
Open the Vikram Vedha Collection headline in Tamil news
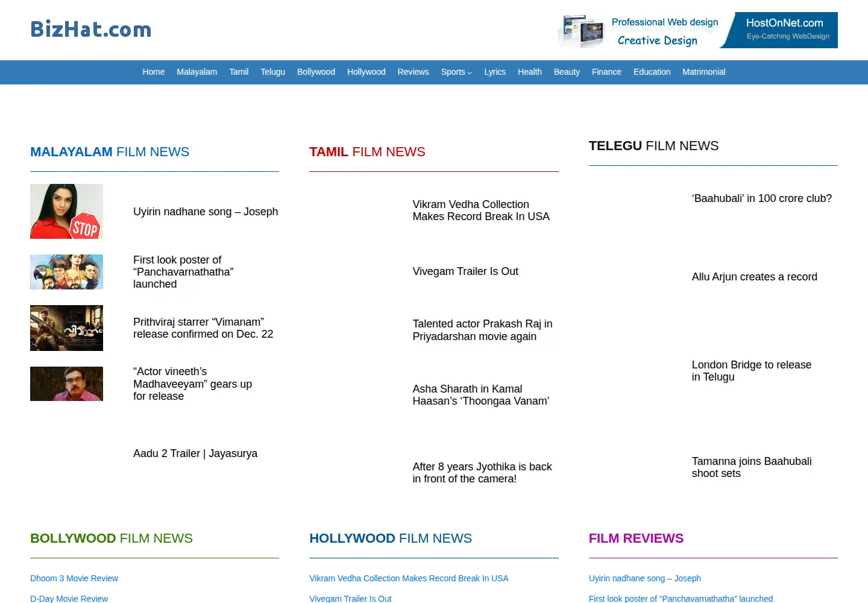[481, 210]
